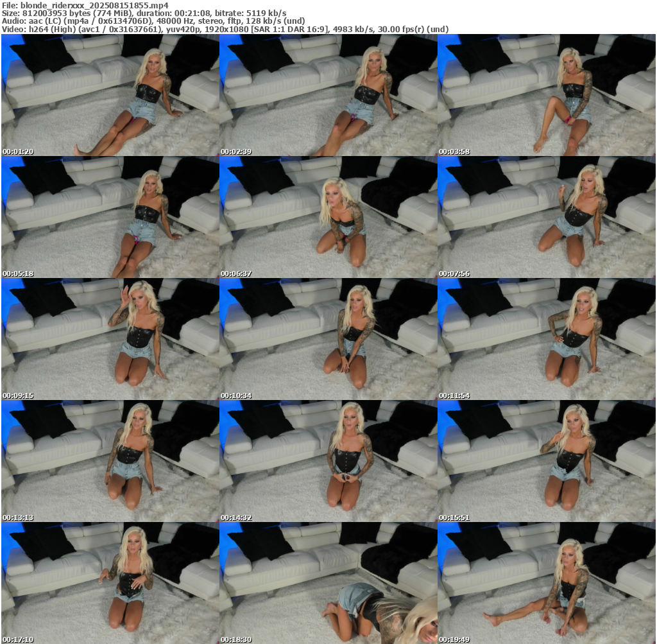Open the last thumbnail at 00:19:49
Viewport: 657px width, 644px height.
coord(546,583)
